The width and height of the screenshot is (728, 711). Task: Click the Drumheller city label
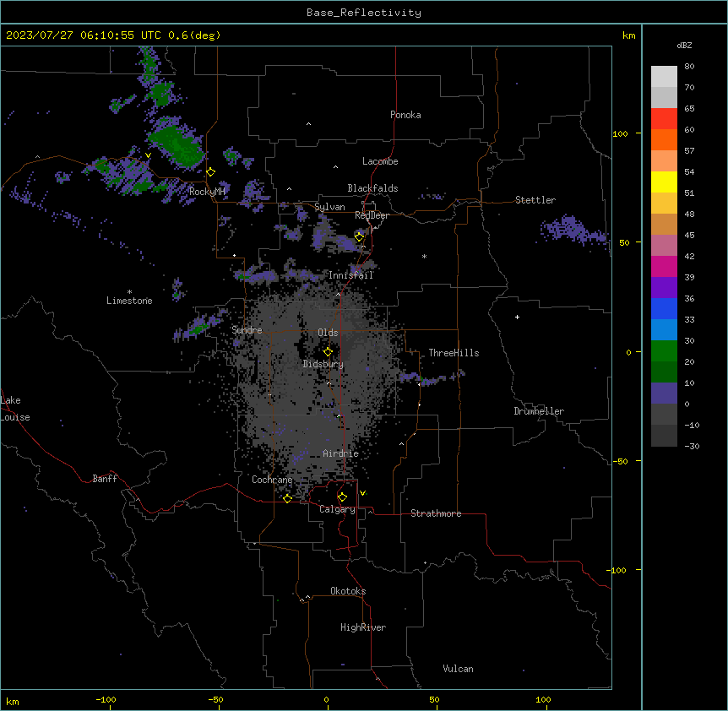(x=539, y=411)
